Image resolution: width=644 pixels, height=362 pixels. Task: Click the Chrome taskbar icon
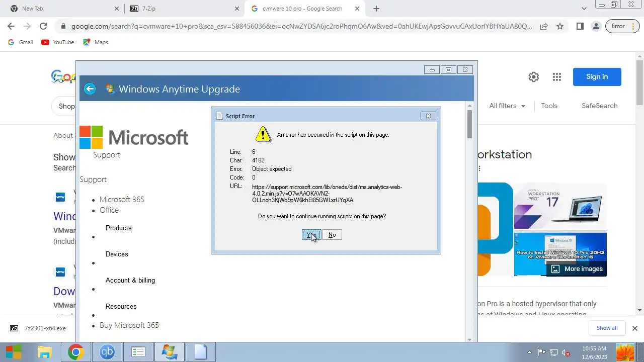76,352
